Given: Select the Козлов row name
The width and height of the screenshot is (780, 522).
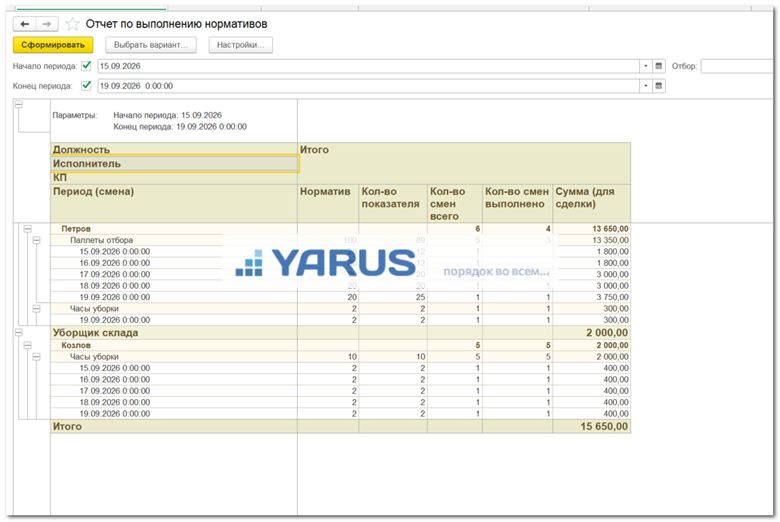Looking at the screenshot, I should coord(76,345).
